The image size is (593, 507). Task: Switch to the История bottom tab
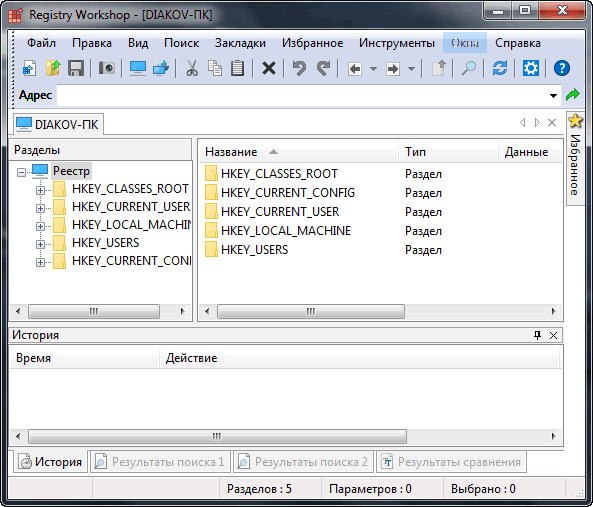pyautogui.click(x=50, y=462)
